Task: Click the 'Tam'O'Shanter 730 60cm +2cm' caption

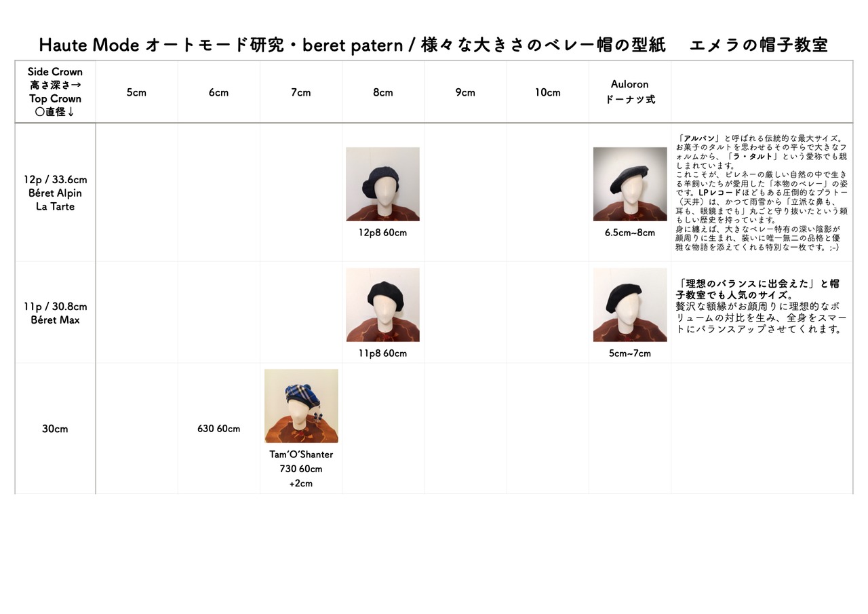Action: (301, 469)
